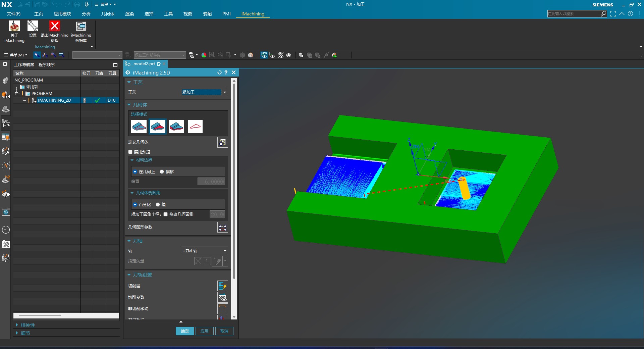Switch to _model2.prt document tab

[146, 64]
